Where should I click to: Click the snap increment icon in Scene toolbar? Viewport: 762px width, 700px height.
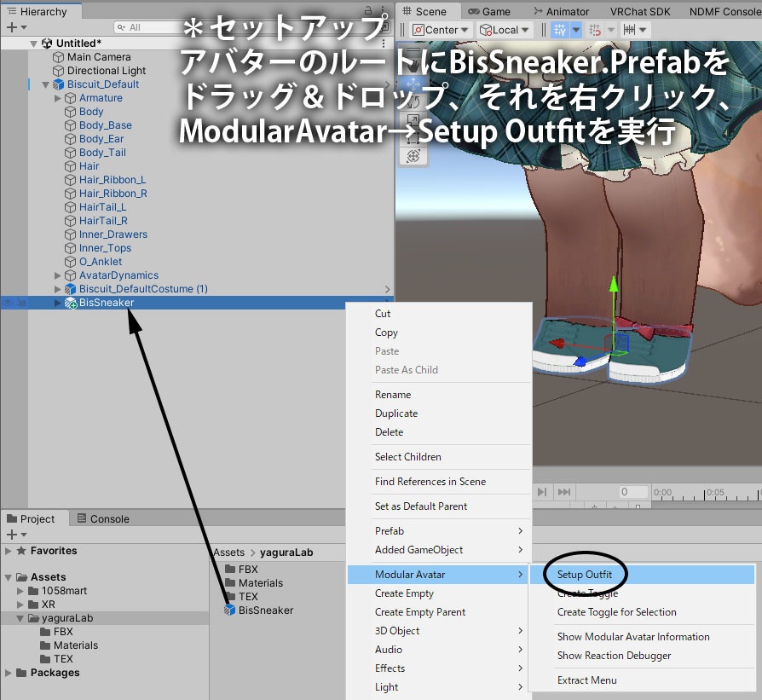point(630,29)
